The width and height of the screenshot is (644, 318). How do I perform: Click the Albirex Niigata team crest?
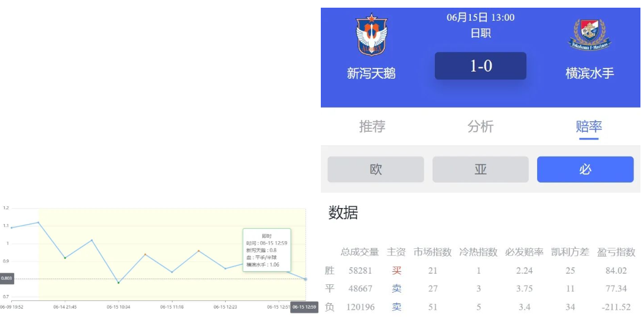(x=371, y=35)
